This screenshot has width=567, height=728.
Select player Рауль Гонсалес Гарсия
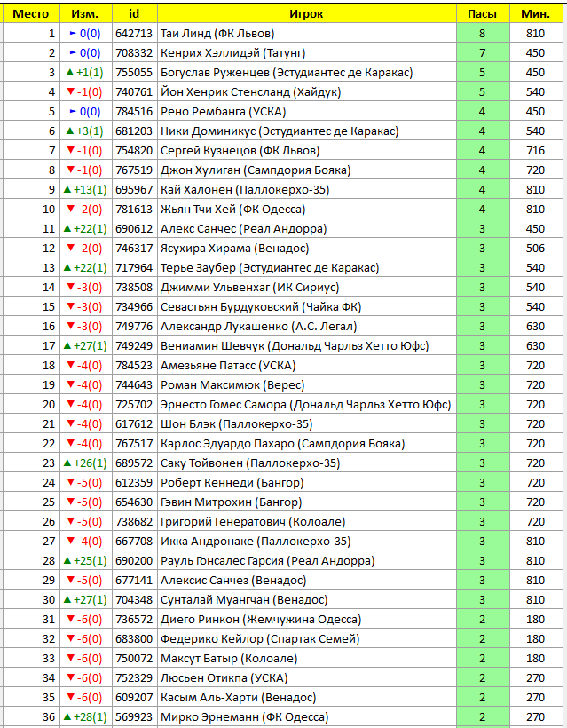pyautogui.click(x=267, y=560)
